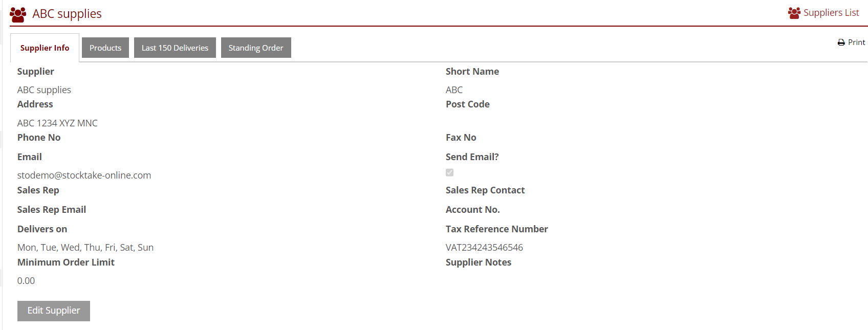Click the ABC supplies page heading
This screenshot has height=330, width=868.
[x=67, y=14]
